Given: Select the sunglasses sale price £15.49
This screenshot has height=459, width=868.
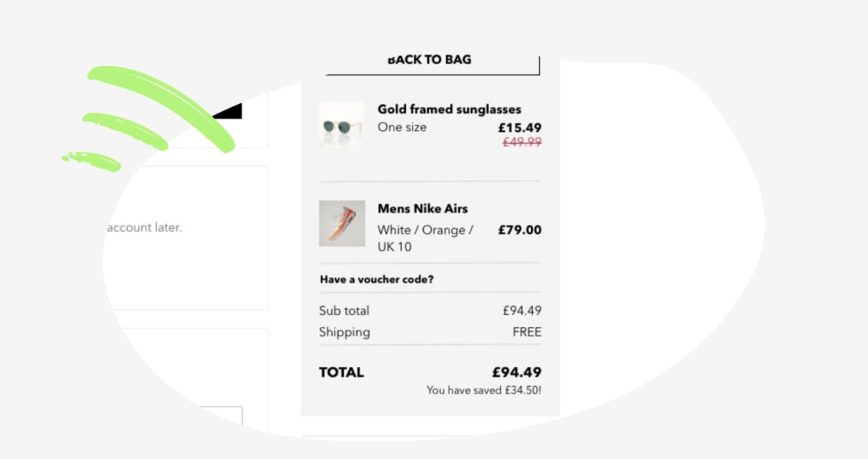Looking at the screenshot, I should tap(519, 128).
